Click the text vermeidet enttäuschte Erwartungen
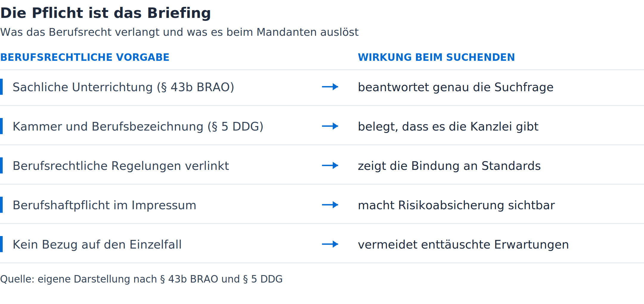Image resolution: width=644 pixels, height=304 pixels. point(463,245)
